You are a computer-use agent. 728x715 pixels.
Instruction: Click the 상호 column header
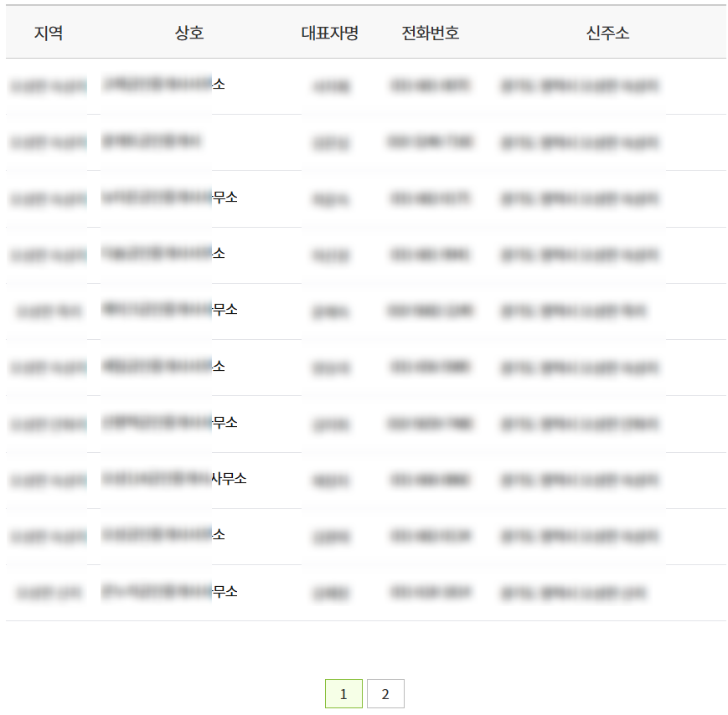click(189, 33)
